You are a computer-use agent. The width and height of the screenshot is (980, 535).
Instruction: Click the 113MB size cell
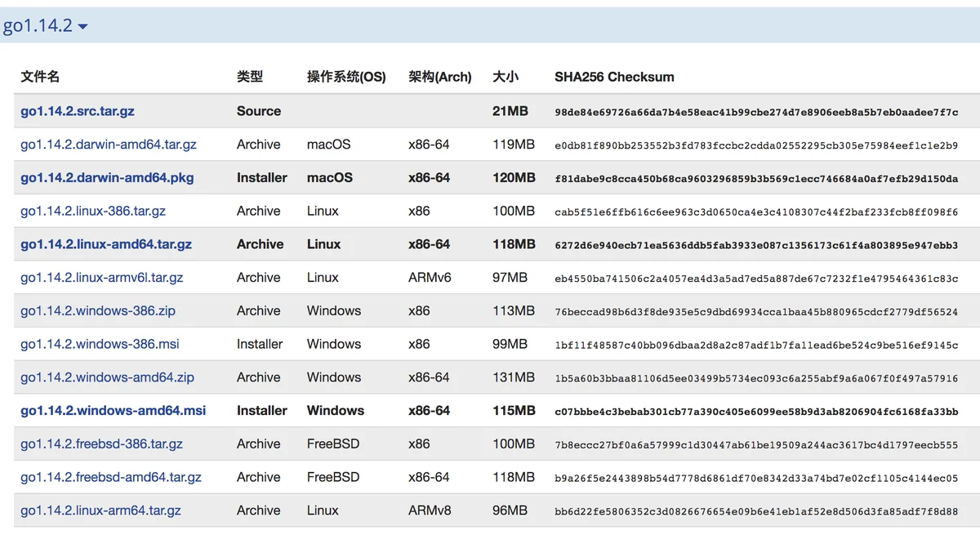tap(514, 311)
